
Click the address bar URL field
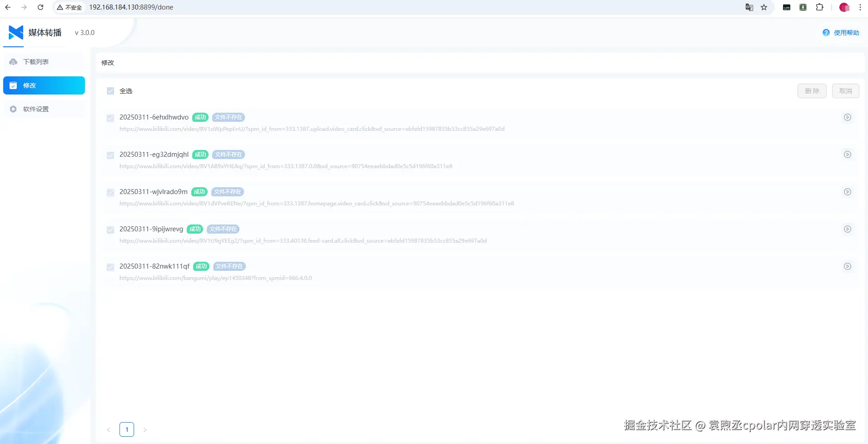(131, 7)
